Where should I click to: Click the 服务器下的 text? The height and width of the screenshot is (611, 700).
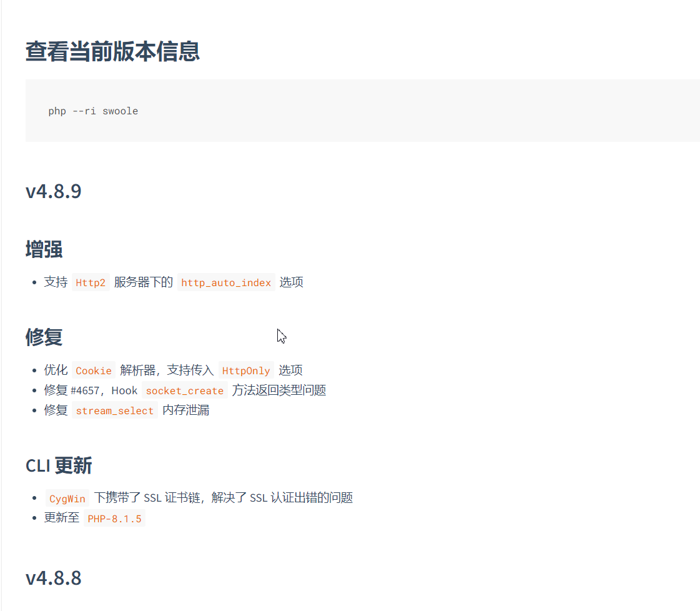pyautogui.click(x=143, y=282)
